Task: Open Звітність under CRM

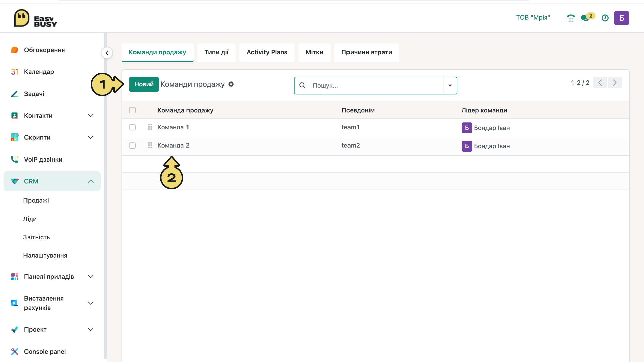Action: (37, 237)
